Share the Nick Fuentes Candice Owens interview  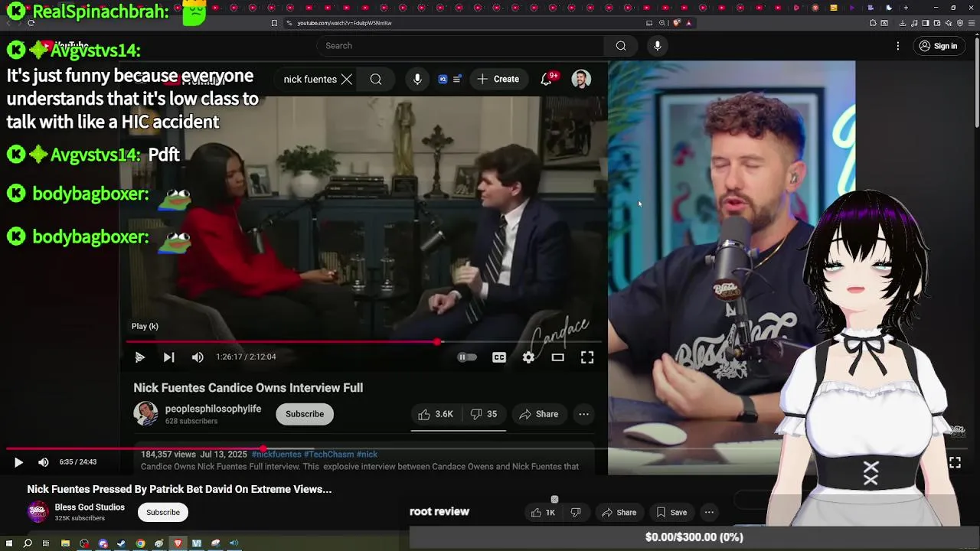point(538,414)
